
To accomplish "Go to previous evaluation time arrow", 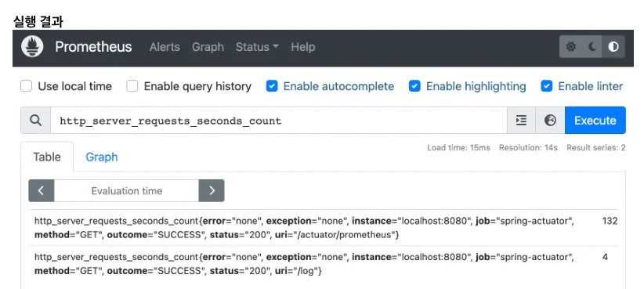I will point(41,190).
